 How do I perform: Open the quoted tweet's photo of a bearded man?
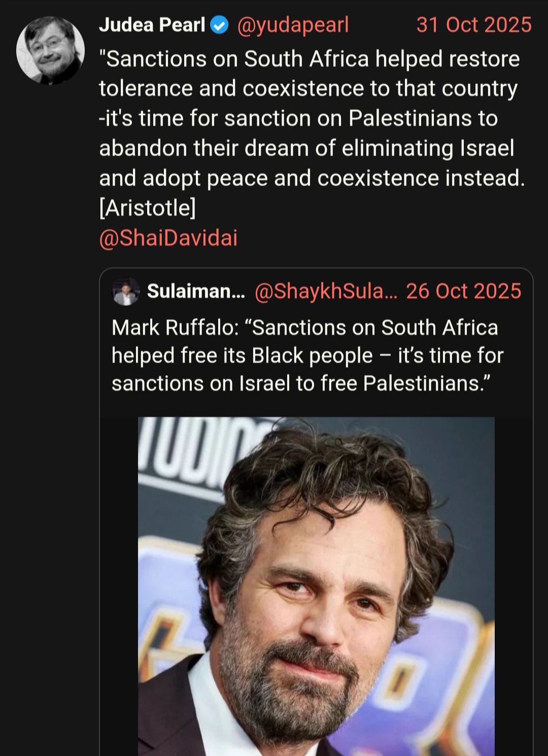point(316,586)
